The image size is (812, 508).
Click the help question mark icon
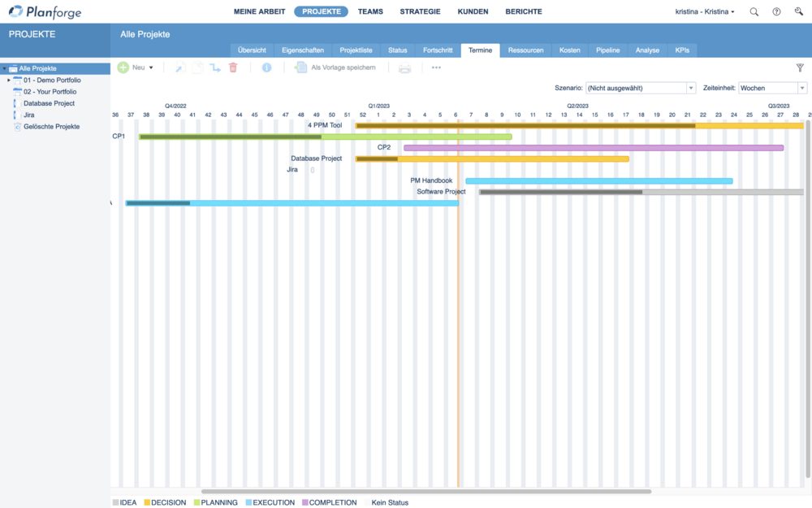click(x=777, y=12)
